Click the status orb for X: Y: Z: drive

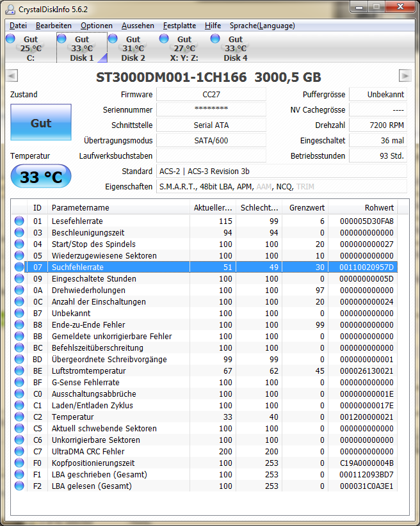(164, 38)
